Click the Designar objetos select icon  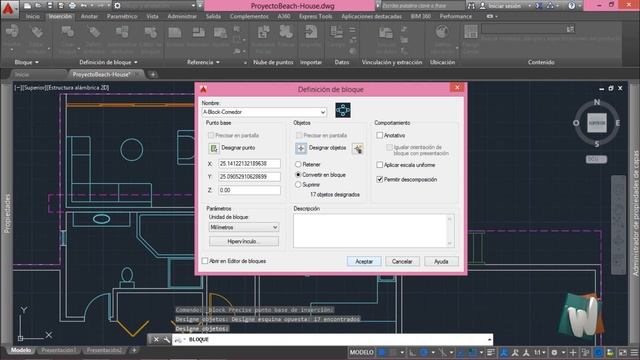[301, 148]
